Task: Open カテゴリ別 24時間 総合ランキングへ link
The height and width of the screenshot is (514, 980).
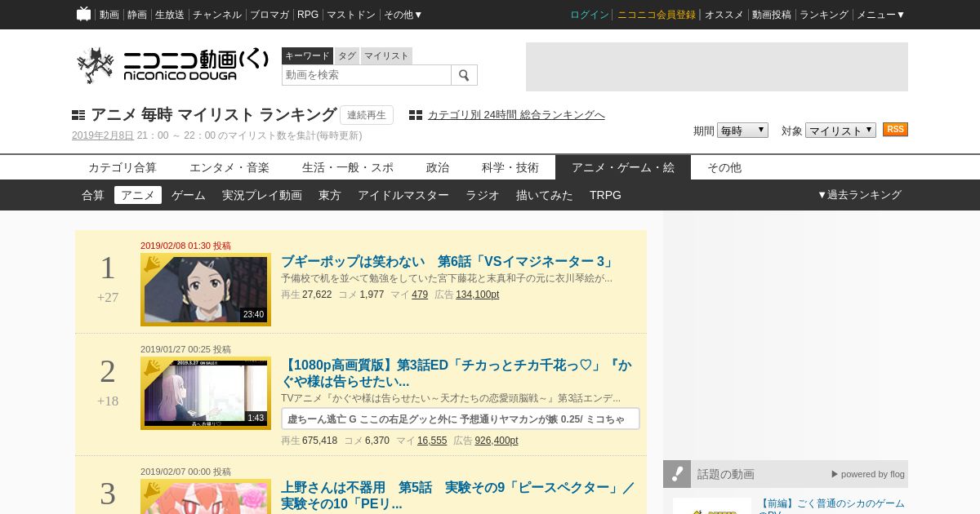Action: pos(516,115)
